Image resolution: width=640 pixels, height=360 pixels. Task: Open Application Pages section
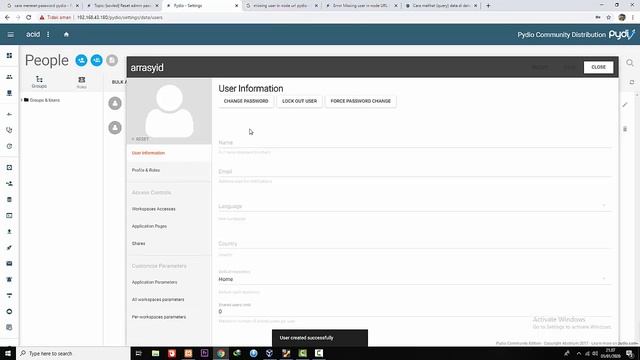(x=169, y=226)
